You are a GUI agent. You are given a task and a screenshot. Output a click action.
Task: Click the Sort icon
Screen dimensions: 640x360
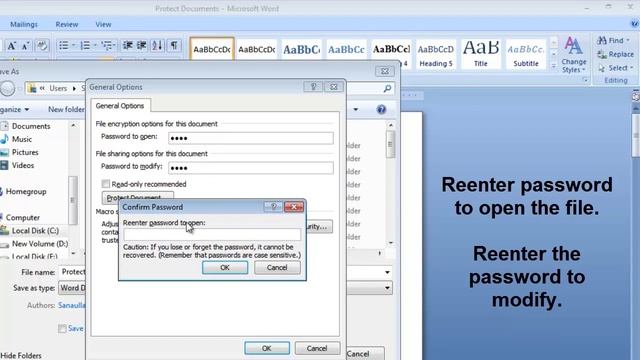pyautogui.click(x=158, y=45)
